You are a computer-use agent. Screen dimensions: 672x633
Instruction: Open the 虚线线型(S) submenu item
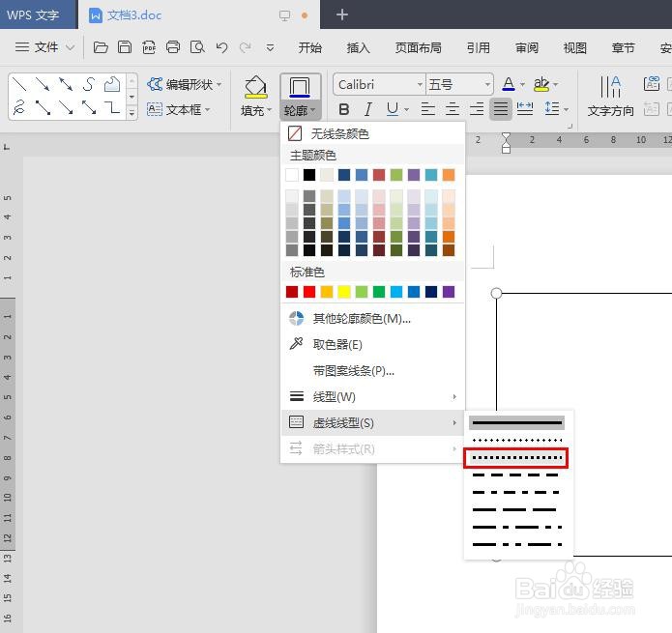(372, 422)
